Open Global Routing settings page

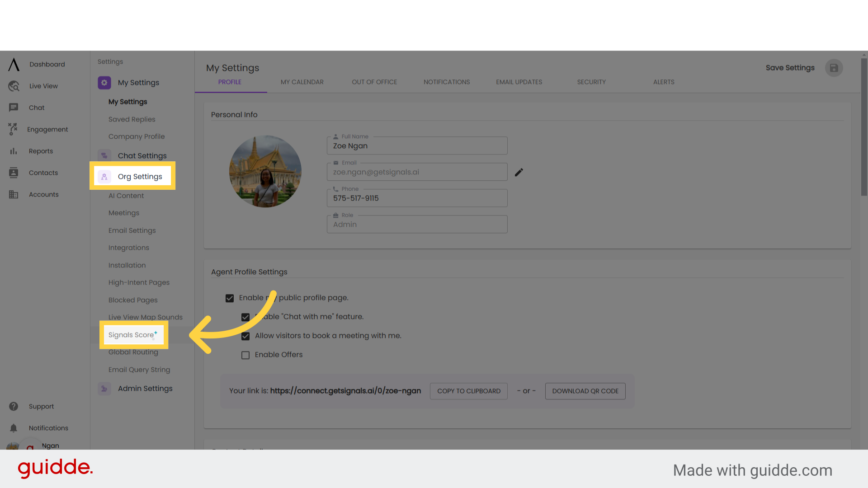[133, 352]
